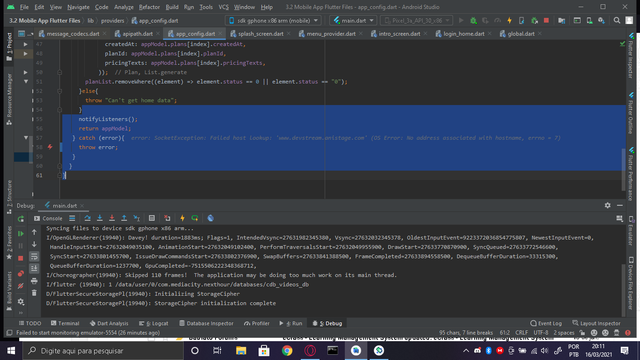Viewport: 640px width, 360px height.
Task: Resume program in debug side toolbar
Action: (21, 233)
